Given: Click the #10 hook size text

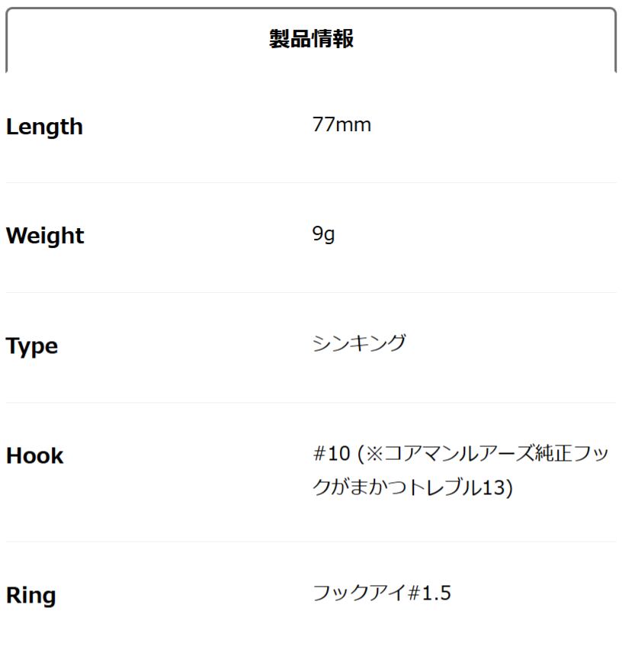Looking at the screenshot, I should [331, 454].
